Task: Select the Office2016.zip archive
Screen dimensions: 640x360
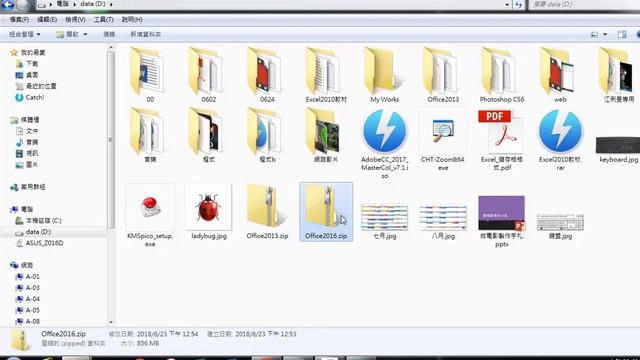Action: tap(326, 211)
